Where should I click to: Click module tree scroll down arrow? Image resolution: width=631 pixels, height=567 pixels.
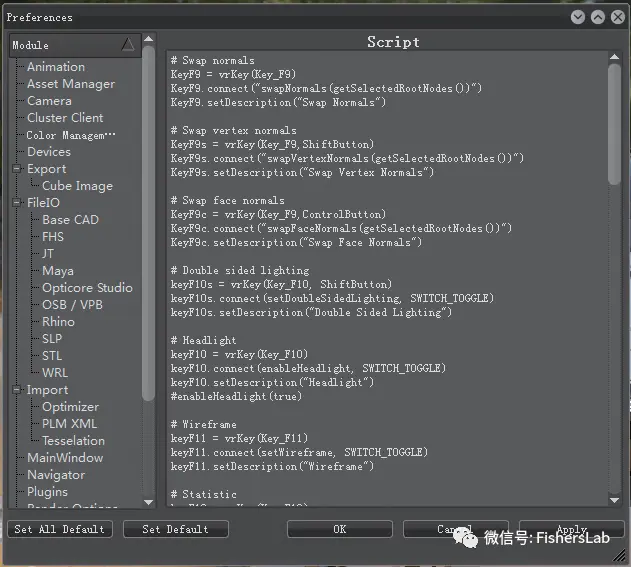(148, 502)
